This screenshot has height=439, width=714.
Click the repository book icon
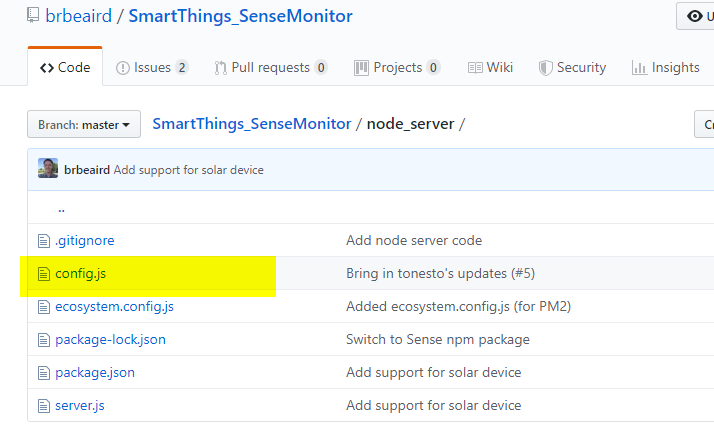coord(33,16)
